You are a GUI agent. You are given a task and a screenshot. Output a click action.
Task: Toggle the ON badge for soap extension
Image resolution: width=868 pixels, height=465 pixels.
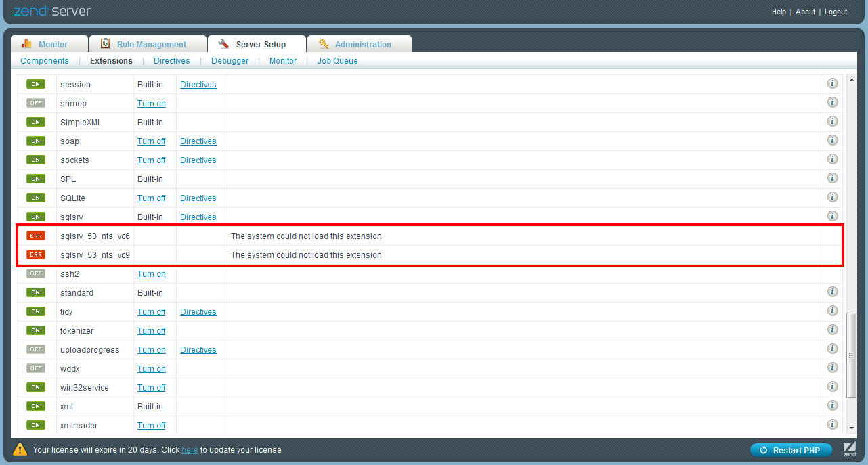[x=36, y=141]
